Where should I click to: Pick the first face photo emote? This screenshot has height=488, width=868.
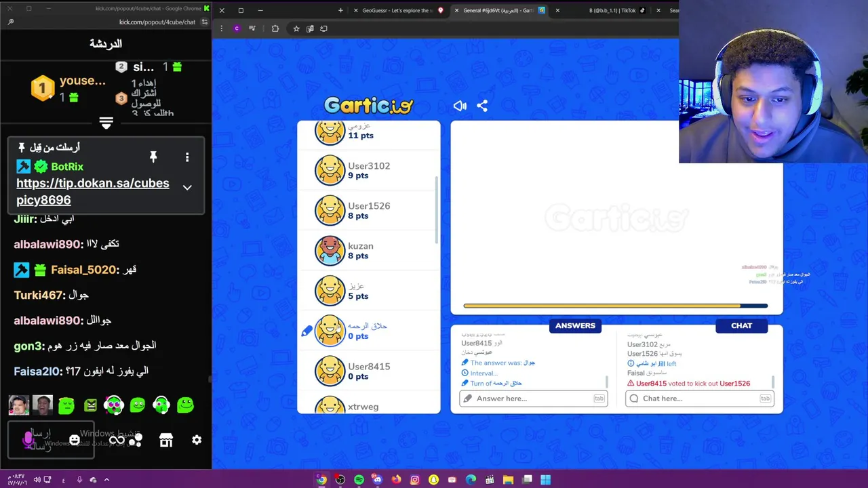pos(18,405)
